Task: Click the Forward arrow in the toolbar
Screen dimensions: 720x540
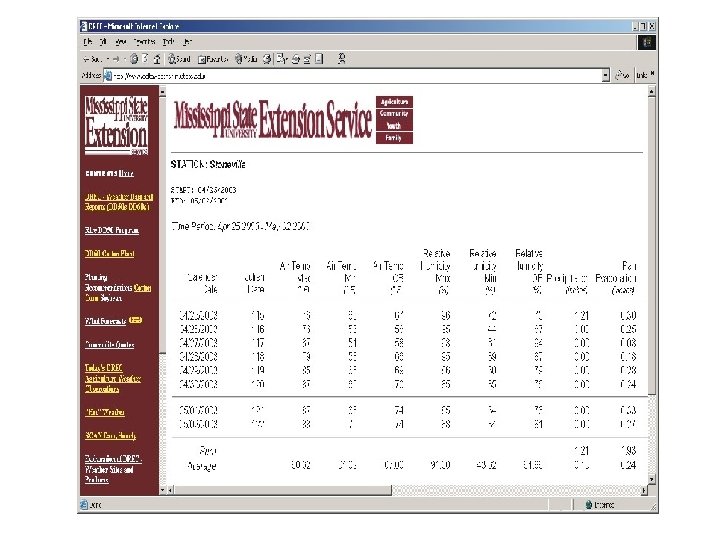Action: (116, 59)
